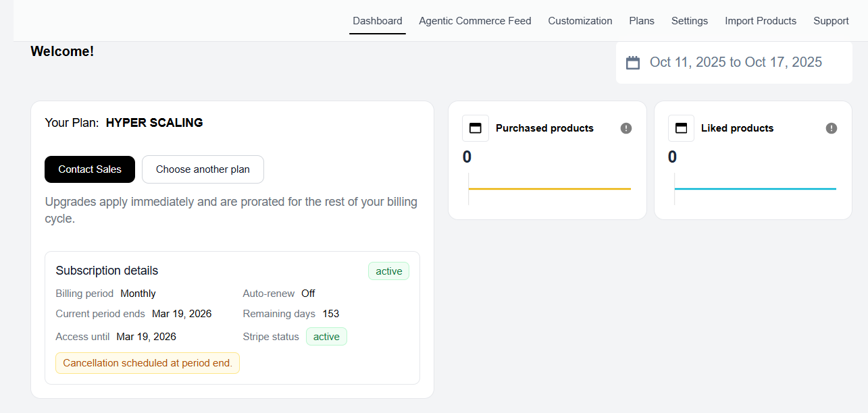The width and height of the screenshot is (868, 413).
Task: Click the Cancellation scheduled at period end notice
Action: [x=147, y=363]
